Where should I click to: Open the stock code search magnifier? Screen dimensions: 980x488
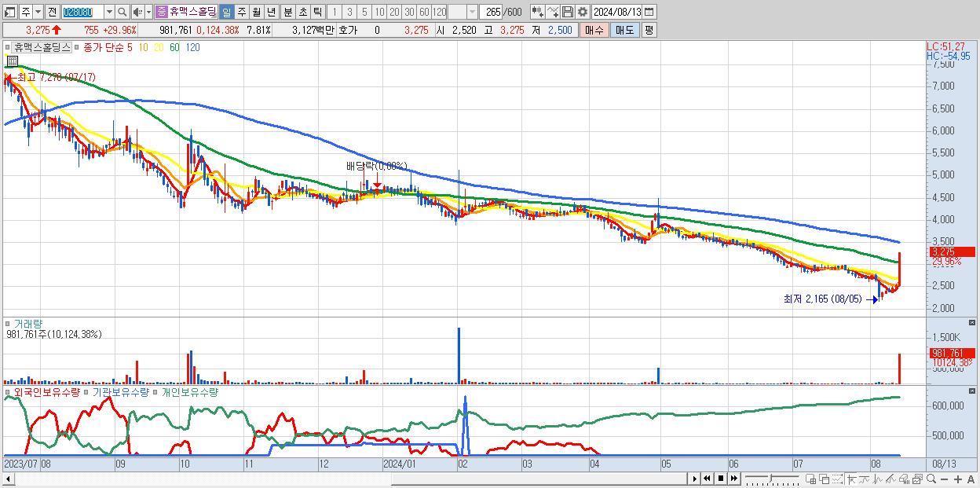tap(122, 12)
